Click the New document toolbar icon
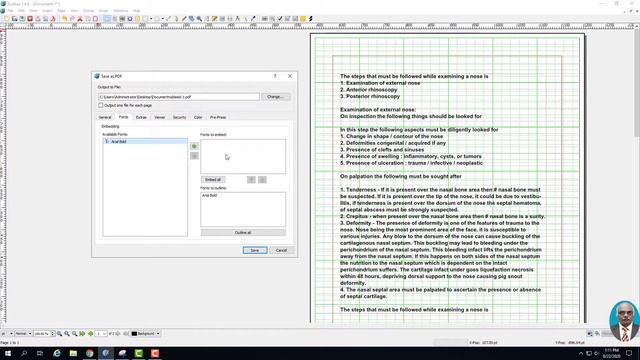Screen dimensions: 640x360 click(x=7, y=19)
